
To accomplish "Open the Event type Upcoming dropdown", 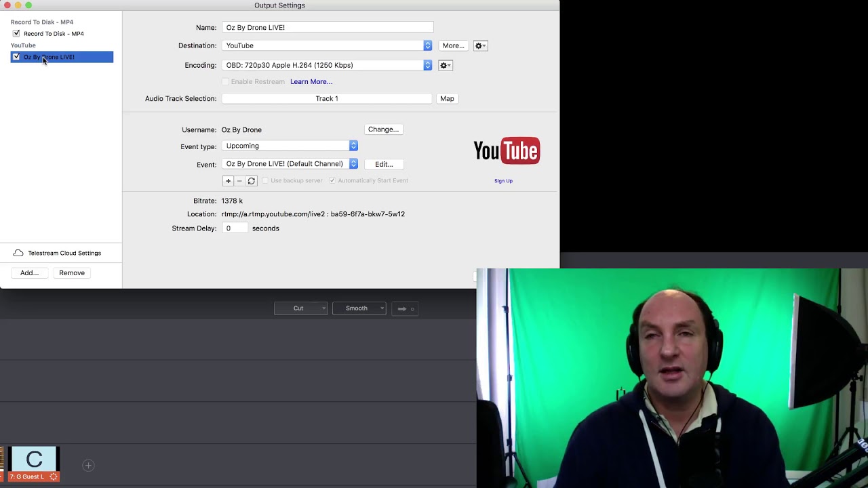I will pos(290,146).
